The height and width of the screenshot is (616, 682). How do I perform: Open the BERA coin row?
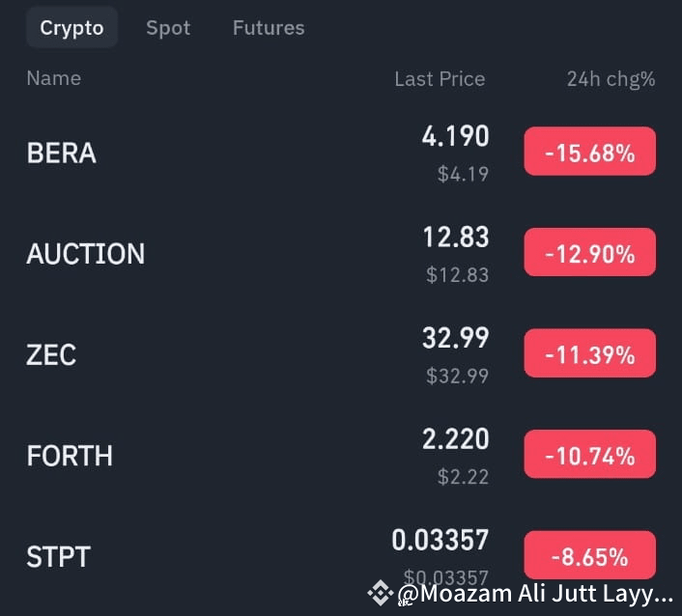point(341,152)
